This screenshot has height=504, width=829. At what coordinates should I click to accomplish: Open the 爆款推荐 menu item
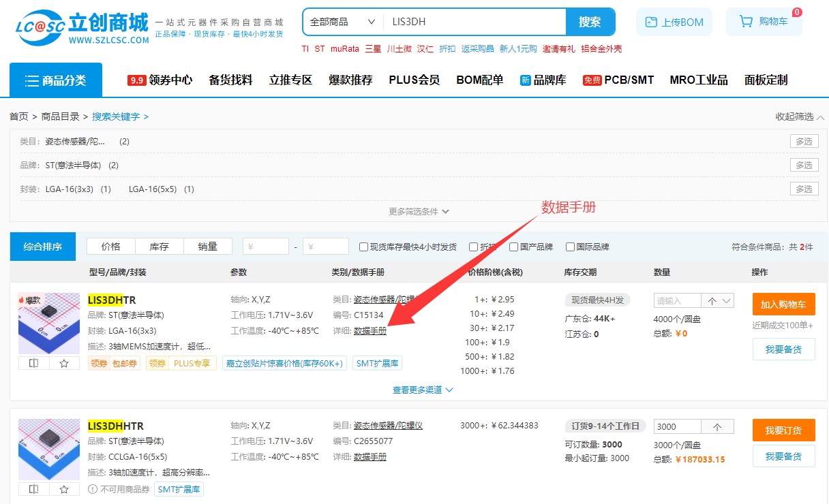(350, 80)
